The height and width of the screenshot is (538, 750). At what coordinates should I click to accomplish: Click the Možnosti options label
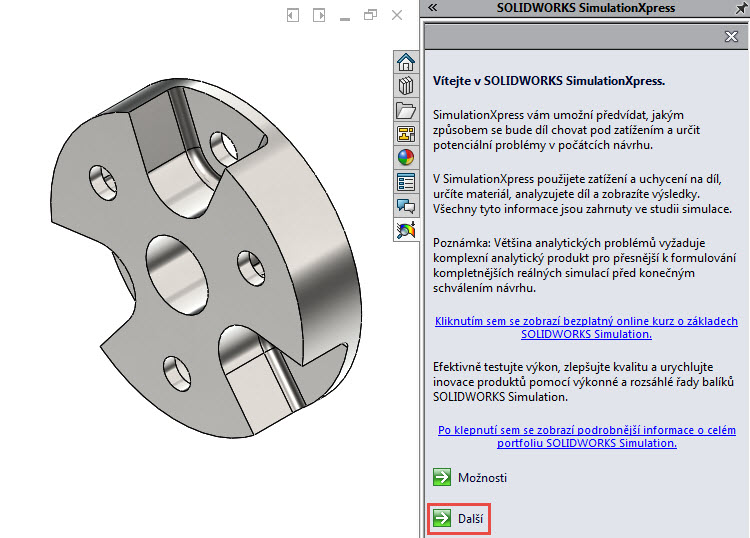482,478
